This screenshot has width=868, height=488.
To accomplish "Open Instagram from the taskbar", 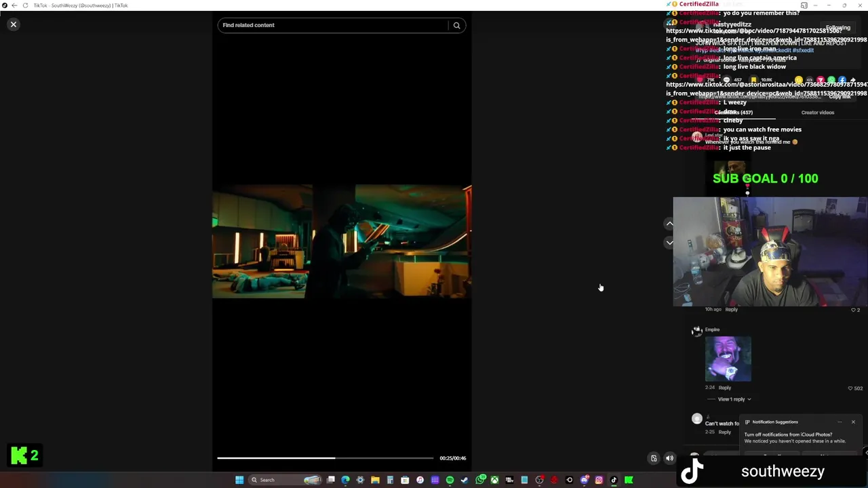I will click(599, 480).
